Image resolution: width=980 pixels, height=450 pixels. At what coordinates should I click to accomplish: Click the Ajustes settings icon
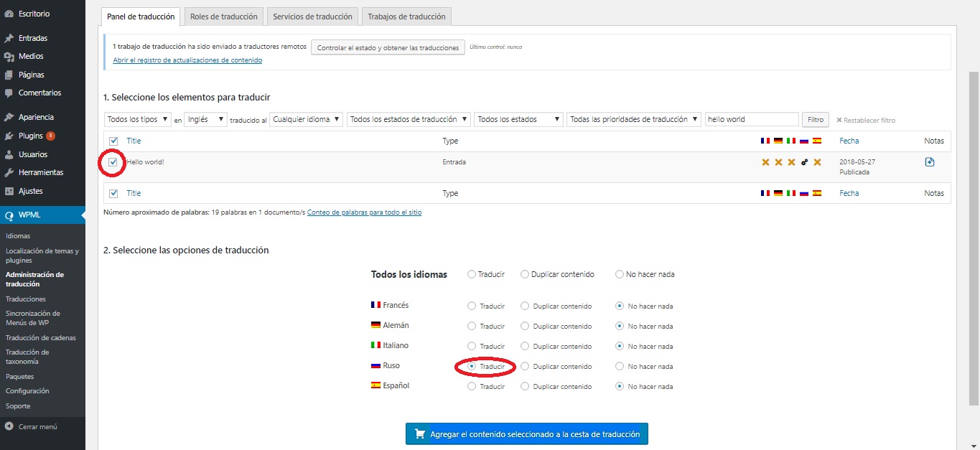pyautogui.click(x=9, y=192)
